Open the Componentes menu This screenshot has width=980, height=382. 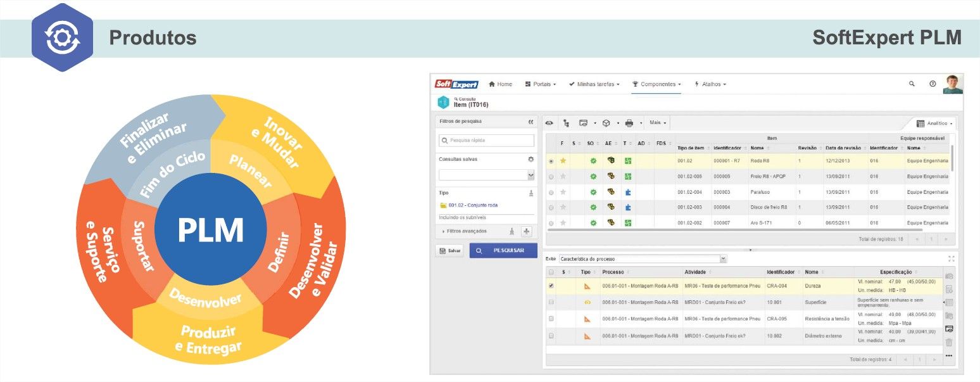[656, 84]
